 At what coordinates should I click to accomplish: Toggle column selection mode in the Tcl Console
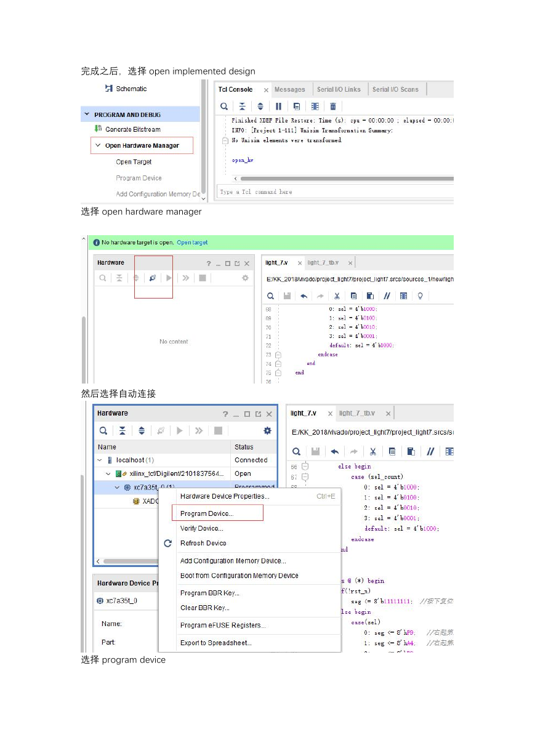click(315, 106)
